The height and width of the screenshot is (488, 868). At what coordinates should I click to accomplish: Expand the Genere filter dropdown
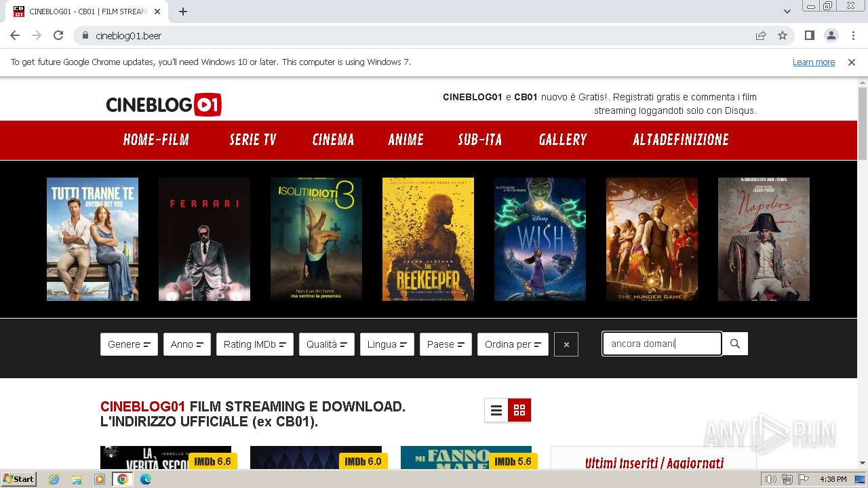[129, 344]
